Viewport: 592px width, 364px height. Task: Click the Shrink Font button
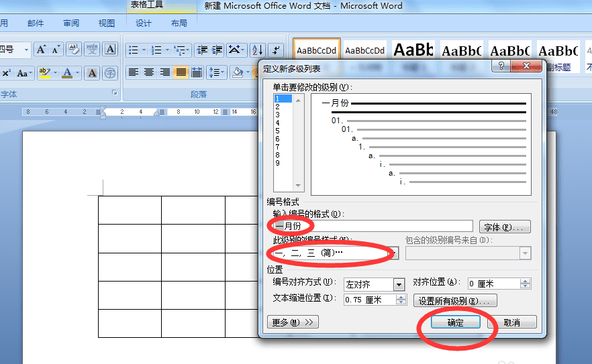(x=56, y=50)
